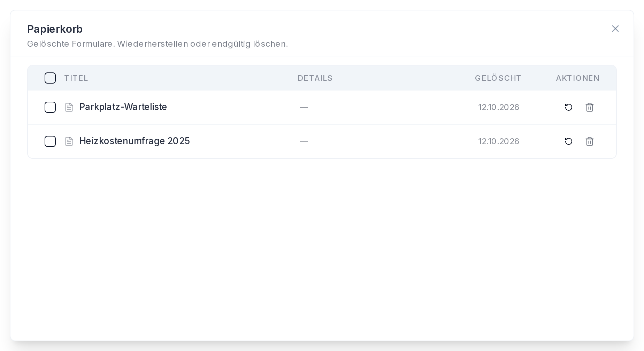Screen dimensions: 644x351
Task: Click the Heizkostenumfrage 2025 title text
Action: click(x=135, y=141)
